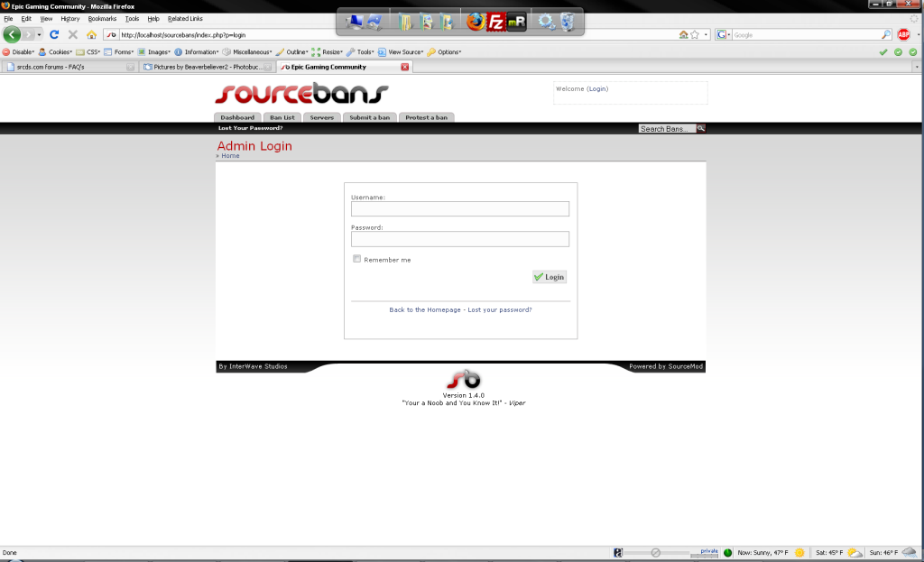Focus the Username input field

pos(460,208)
